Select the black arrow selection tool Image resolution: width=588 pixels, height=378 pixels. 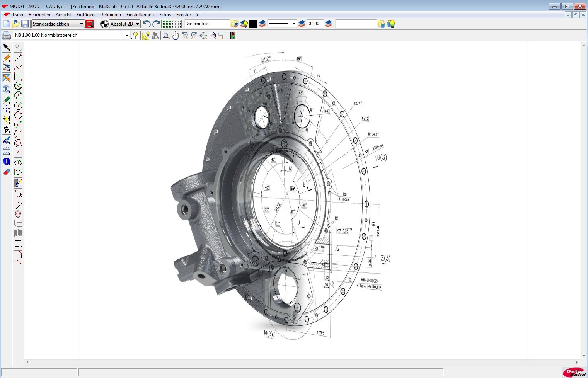coord(7,47)
